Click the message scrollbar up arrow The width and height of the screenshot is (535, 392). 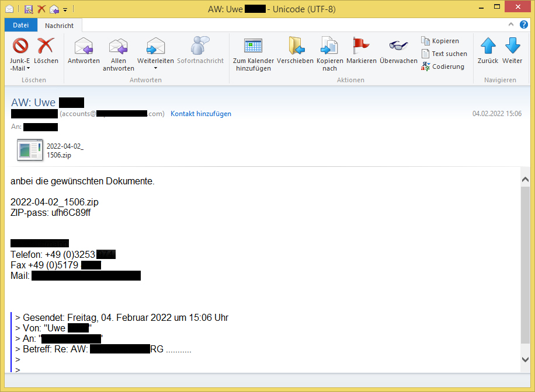pos(526,179)
